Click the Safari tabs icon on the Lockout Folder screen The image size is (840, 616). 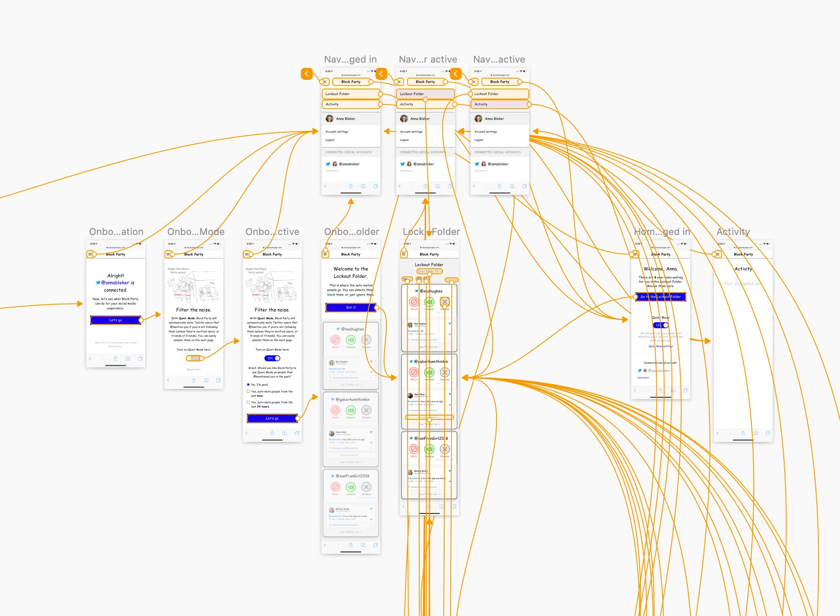click(x=454, y=505)
